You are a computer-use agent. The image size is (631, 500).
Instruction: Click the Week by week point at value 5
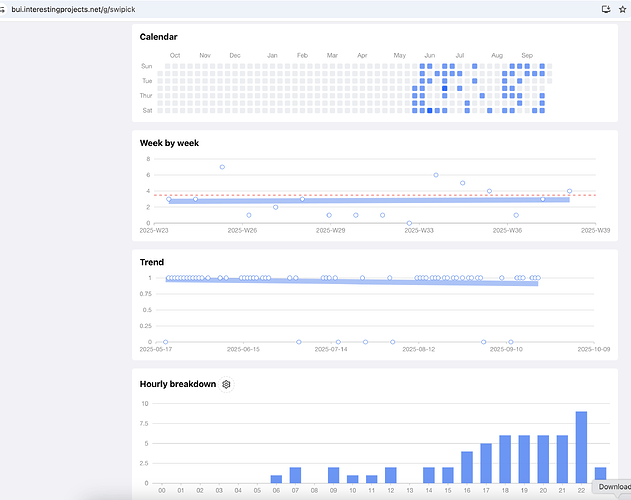[462, 183]
